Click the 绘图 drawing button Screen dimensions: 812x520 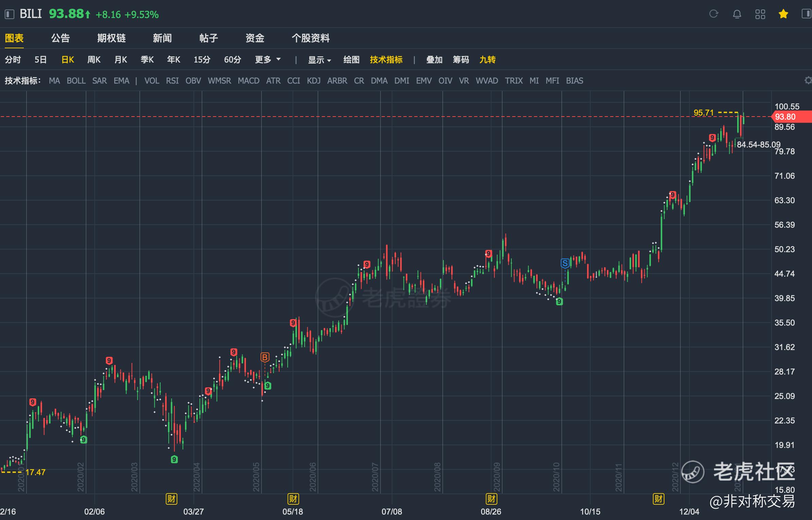[351, 60]
